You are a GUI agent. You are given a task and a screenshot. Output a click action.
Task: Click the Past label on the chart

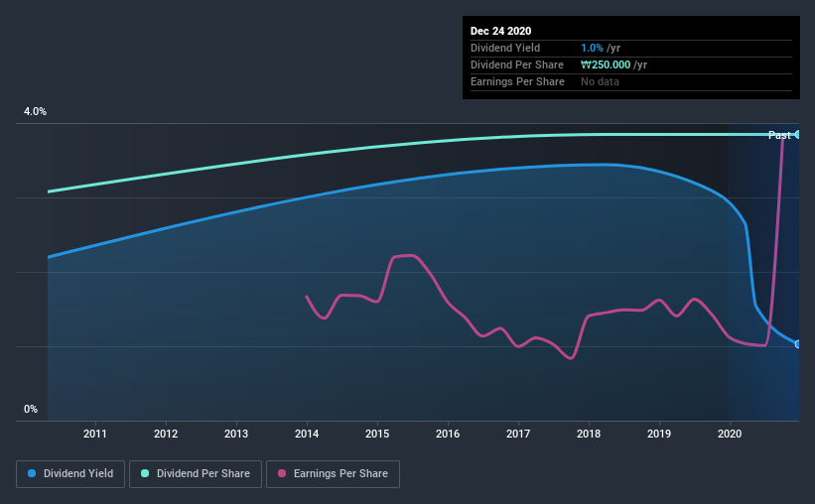point(779,135)
